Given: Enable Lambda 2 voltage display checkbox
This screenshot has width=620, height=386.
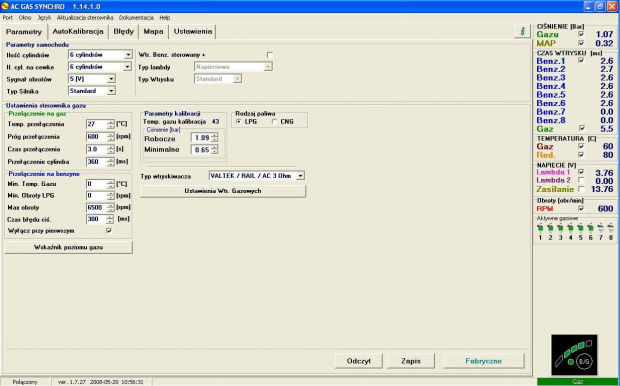Looking at the screenshot, I should 581,181.
